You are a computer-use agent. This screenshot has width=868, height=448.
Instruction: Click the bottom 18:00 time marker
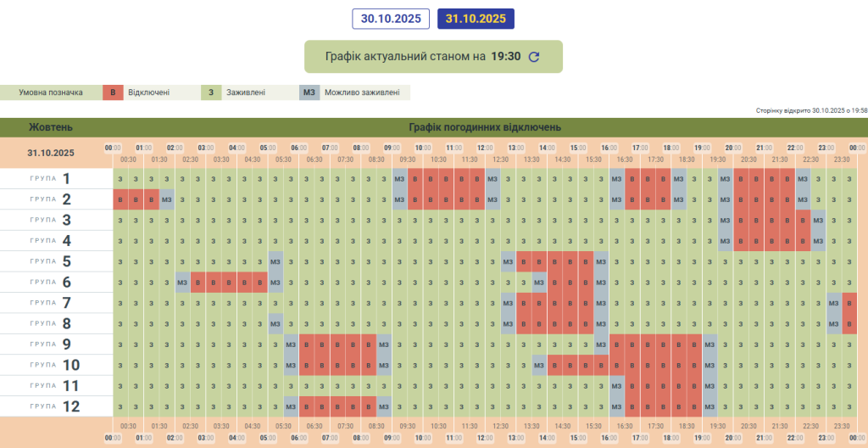coord(671,438)
